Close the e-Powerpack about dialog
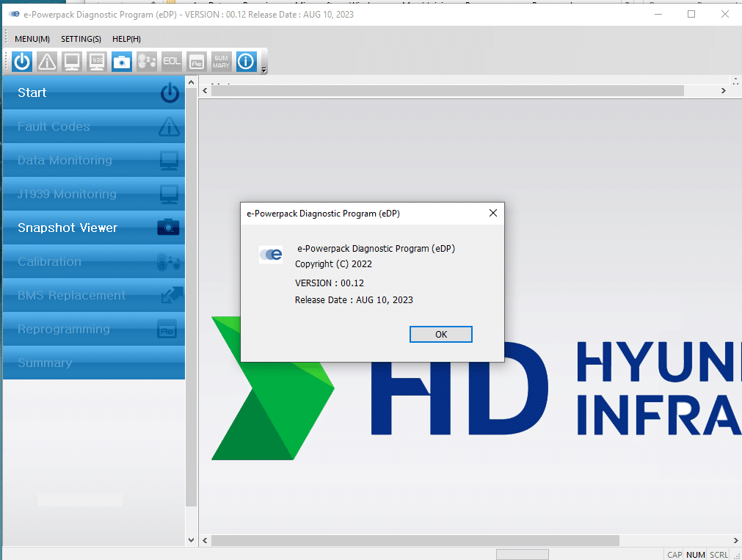The image size is (742, 560). click(492, 214)
